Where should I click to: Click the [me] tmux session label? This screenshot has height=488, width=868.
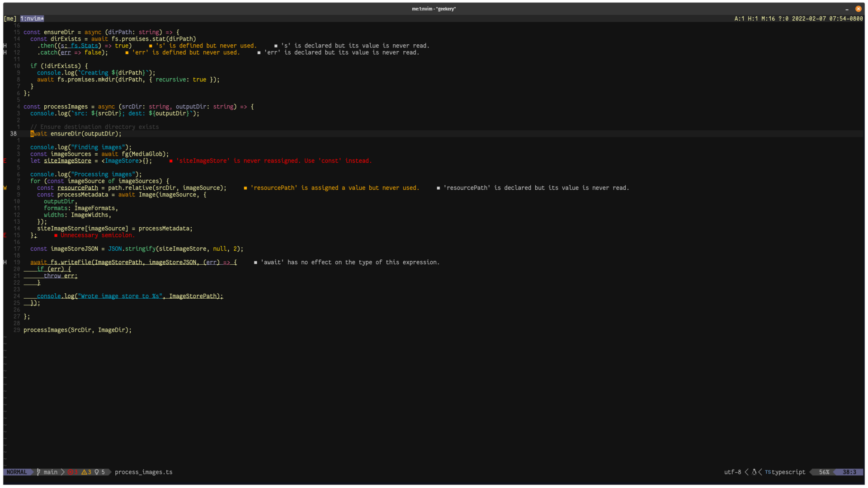[10, 19]
